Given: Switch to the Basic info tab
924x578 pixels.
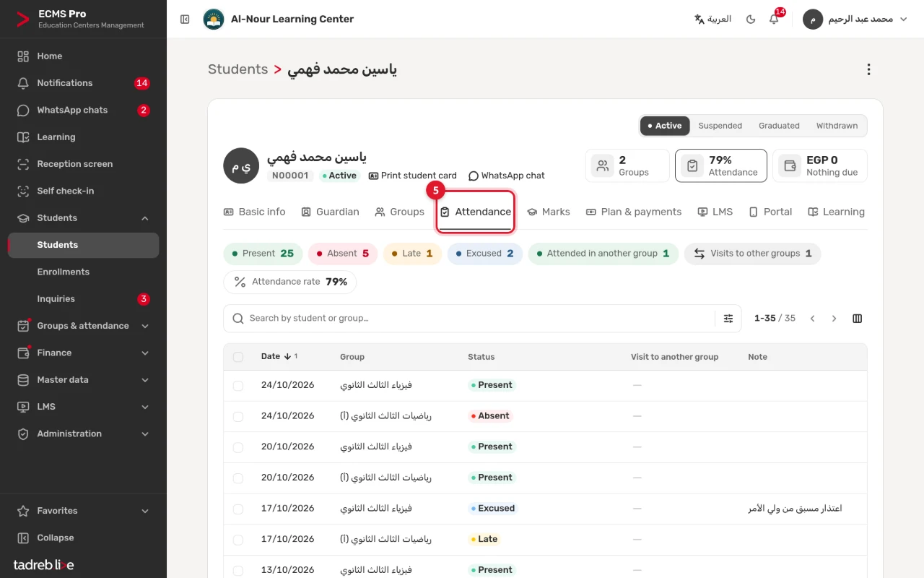Looking at the screenshot, I should click(x=254, y=212).
